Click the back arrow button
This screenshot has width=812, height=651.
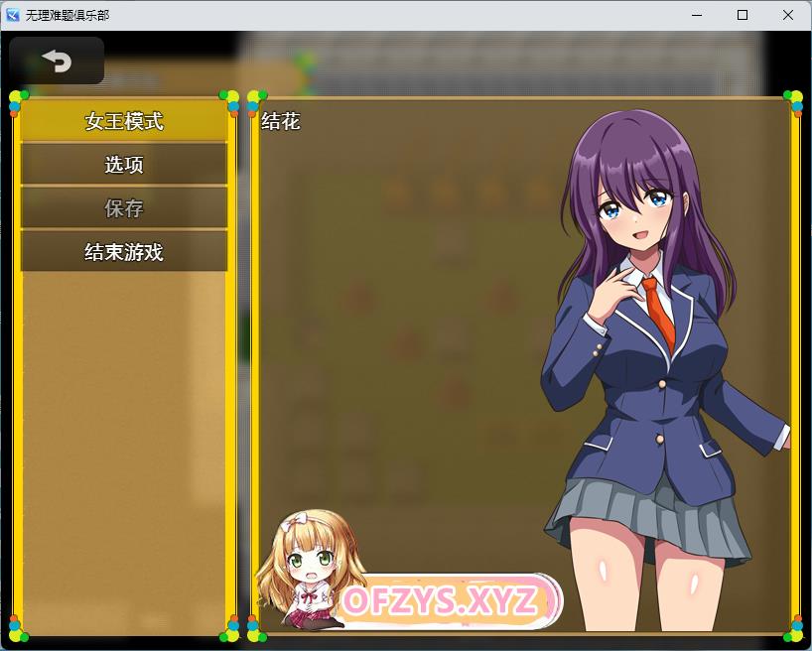(57, 62)
